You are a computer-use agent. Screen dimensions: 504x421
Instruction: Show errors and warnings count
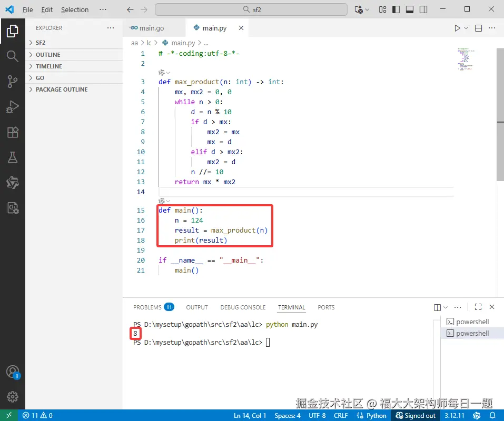point(37,415)
